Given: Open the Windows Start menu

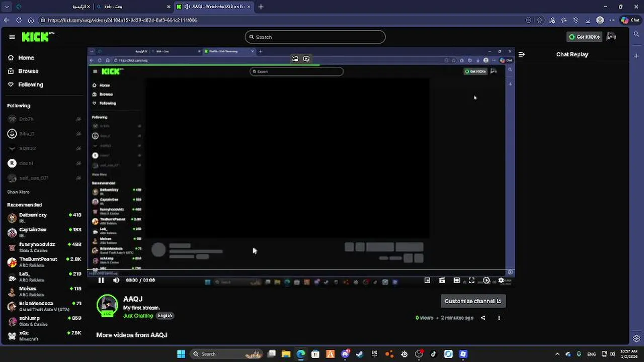Looking at the screenshot, I should [x=181, y=354].
